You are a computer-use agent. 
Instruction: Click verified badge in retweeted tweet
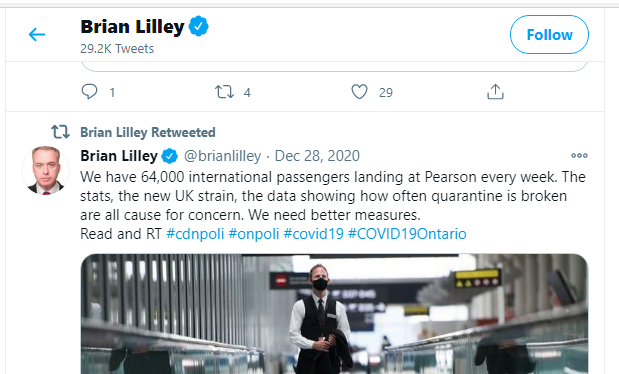click(170, 156)
